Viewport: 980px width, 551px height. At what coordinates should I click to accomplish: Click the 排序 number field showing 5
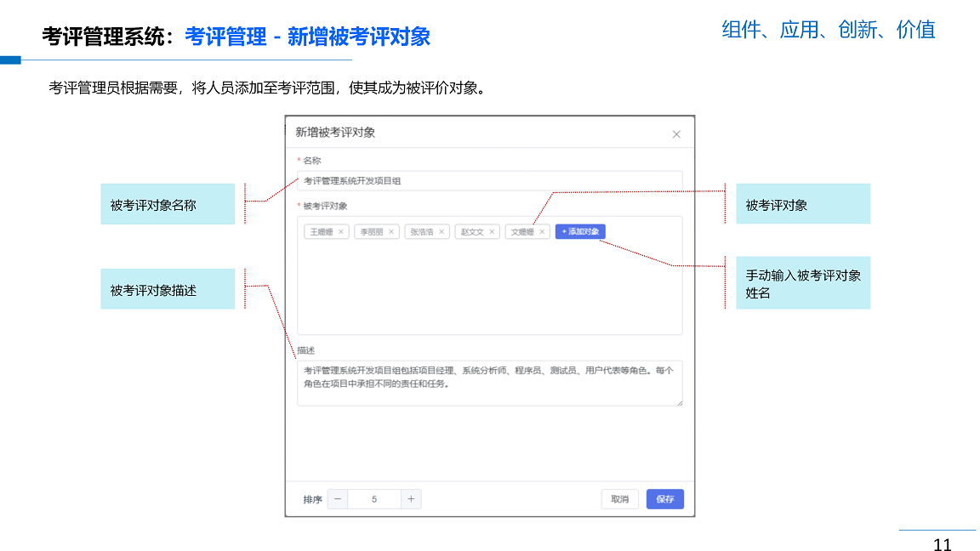point(374,499)
